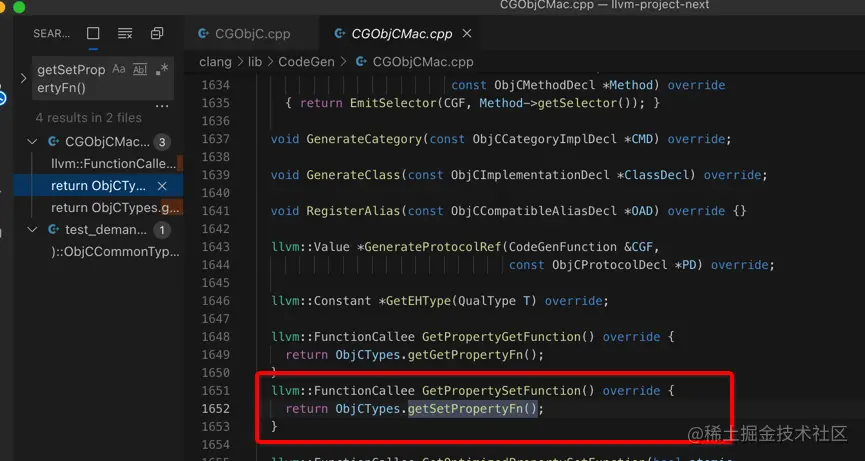Open the test_deman... file in results
The height and width of the screenshot is (461, 865).
[x=106, y=229]
